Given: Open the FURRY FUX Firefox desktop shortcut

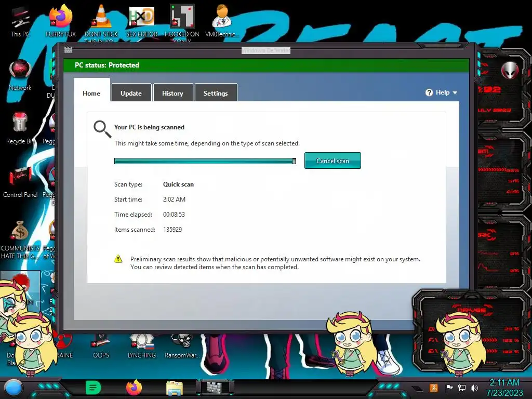Looking at the screenshot, I should pos(61,21).
